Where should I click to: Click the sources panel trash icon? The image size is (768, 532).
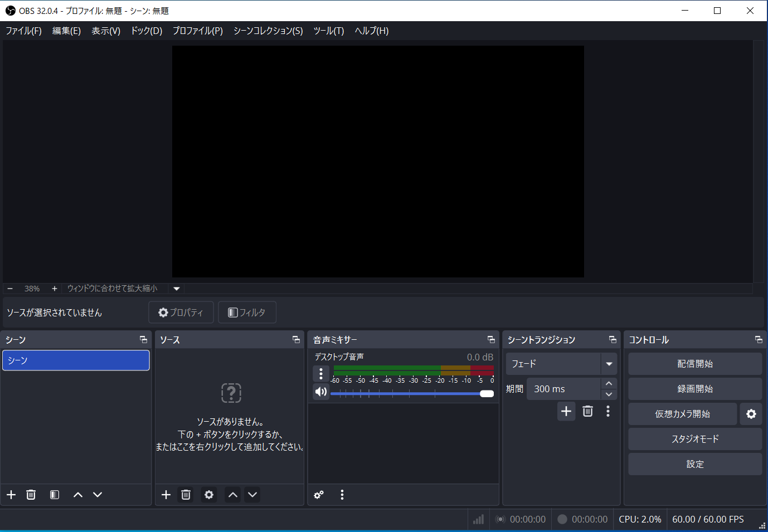point(186,494)
